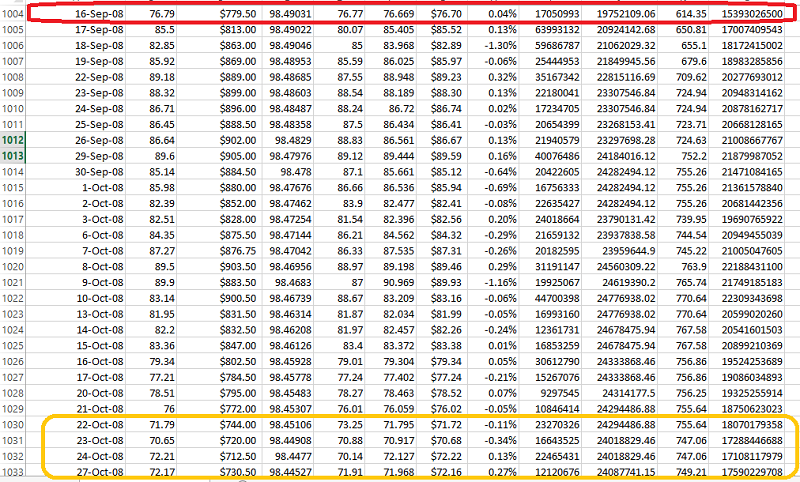Select row header 1012
The width and height of the screenshot is (800, 482).
[13, 140]
